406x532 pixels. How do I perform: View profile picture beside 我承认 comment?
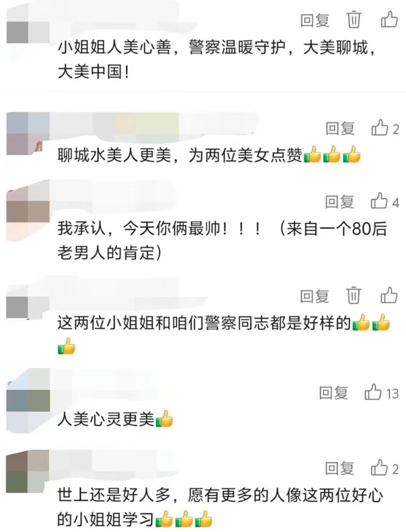click(28, 211)
